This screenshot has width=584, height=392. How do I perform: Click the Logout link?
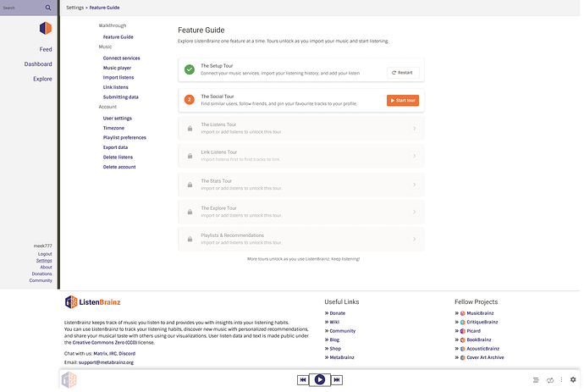(45, 254)
